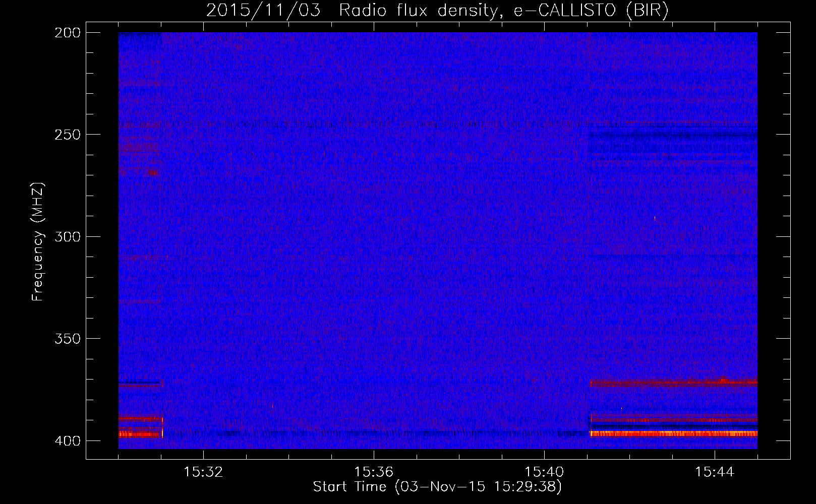
Task: Click the 250 frequency tick label
Action: (68, 135)
